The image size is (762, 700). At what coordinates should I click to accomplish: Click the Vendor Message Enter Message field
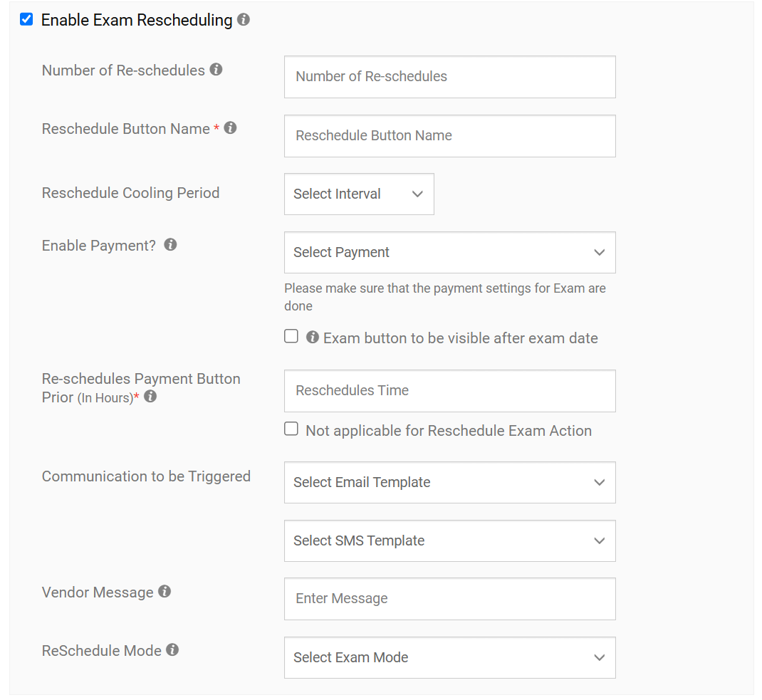pos(449,599)
